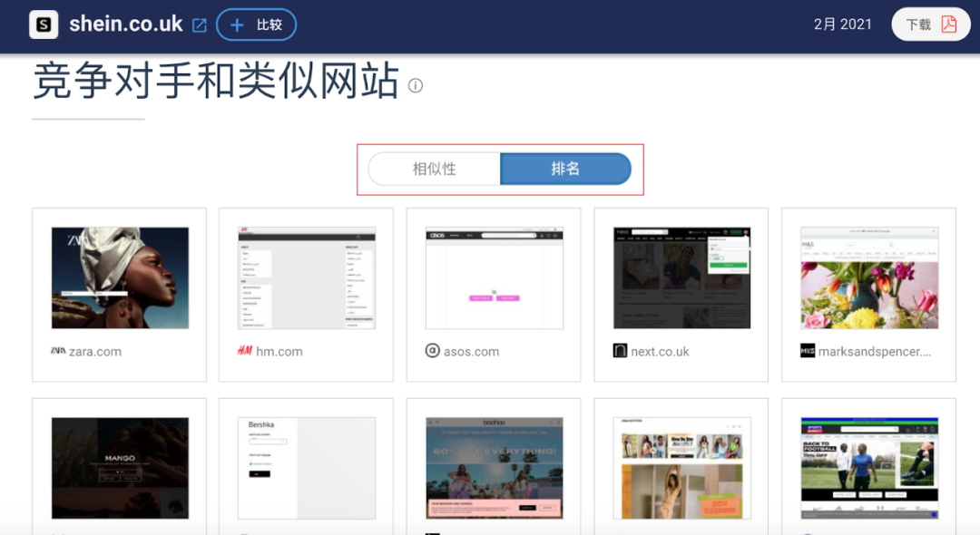Click the ASOS favicon icon

click(433, 351)
